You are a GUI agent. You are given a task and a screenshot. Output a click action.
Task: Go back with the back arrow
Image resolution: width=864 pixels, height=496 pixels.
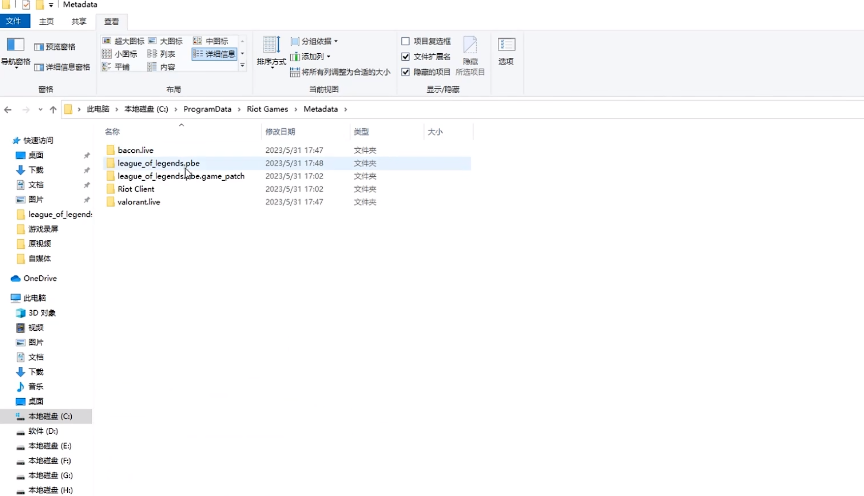tap(8, 110)
